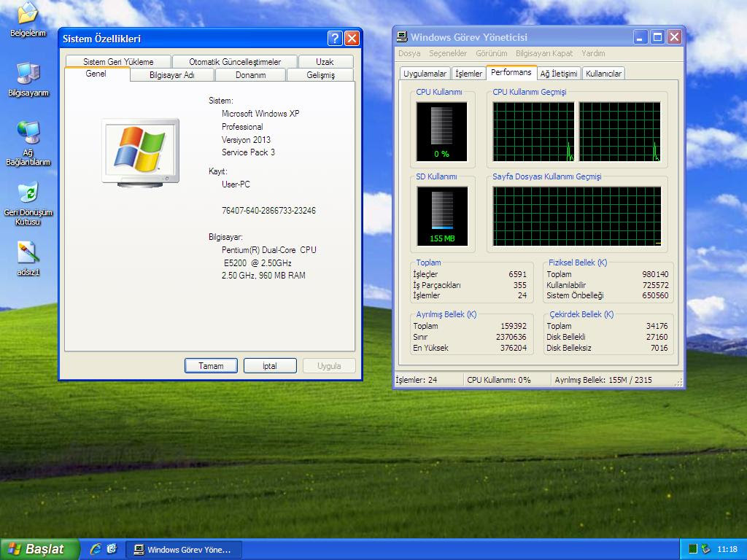Open the Donanım tab
Viewport: 747px width, 560px height.
point(251,75)
